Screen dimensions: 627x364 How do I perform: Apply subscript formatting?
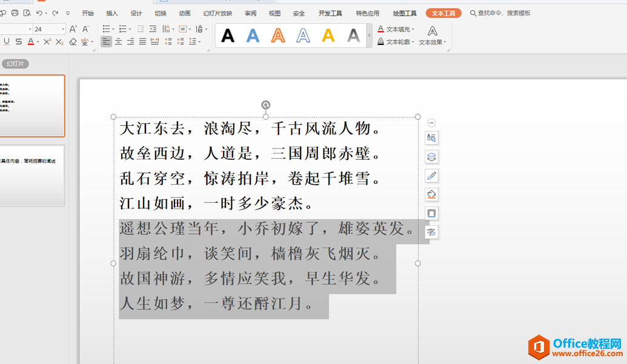coord(60,42)
